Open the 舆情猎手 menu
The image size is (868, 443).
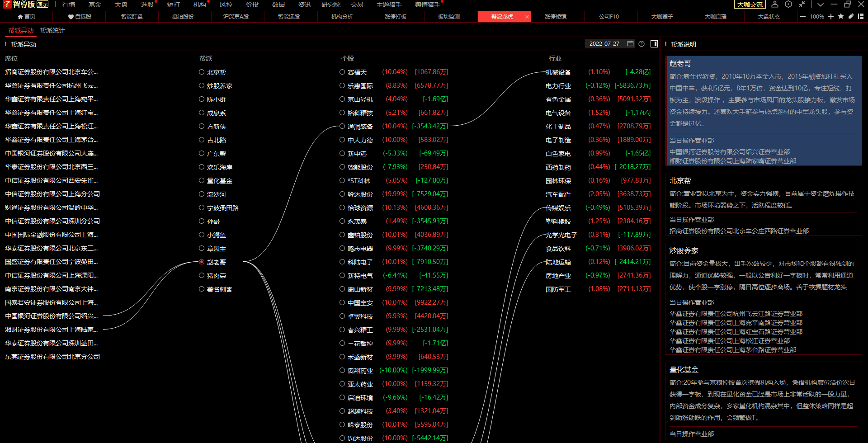[428, 5]
